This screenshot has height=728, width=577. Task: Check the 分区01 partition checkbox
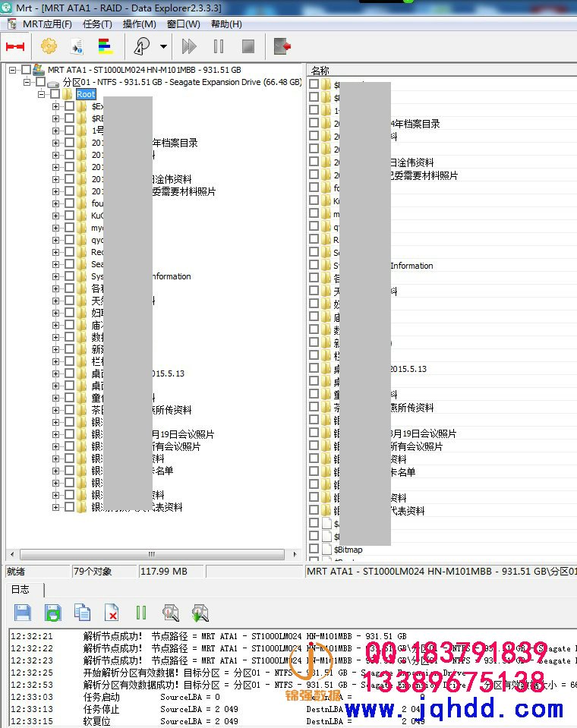tap(40, 82)
